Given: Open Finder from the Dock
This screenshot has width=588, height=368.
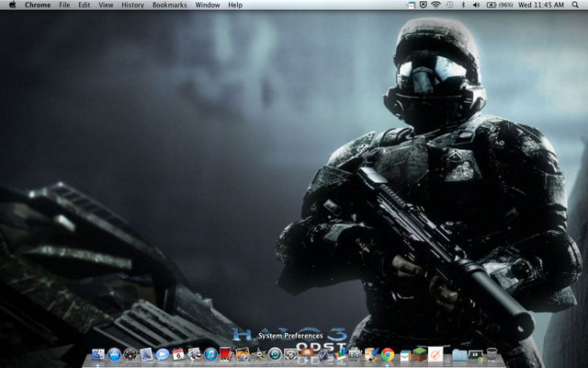Looking at the screenshot, I should coord(98,354).
